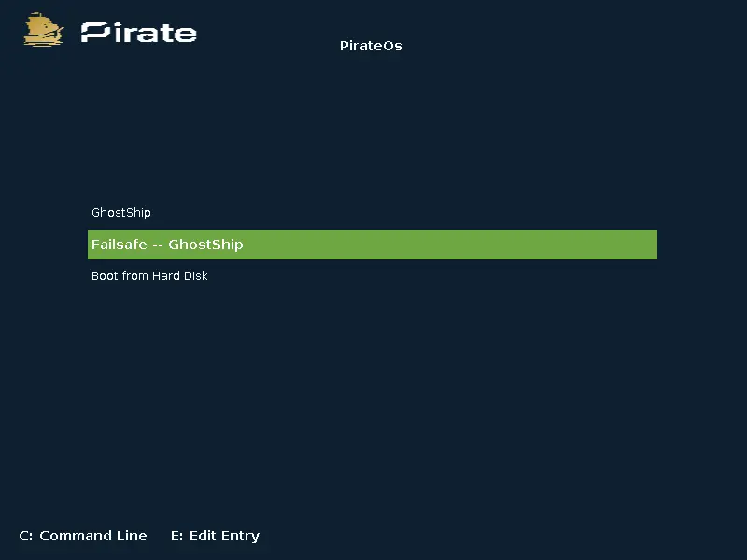The image size is (747, 560).
Task: Click the E: Edit Entry hint
Action: (216, 536)
